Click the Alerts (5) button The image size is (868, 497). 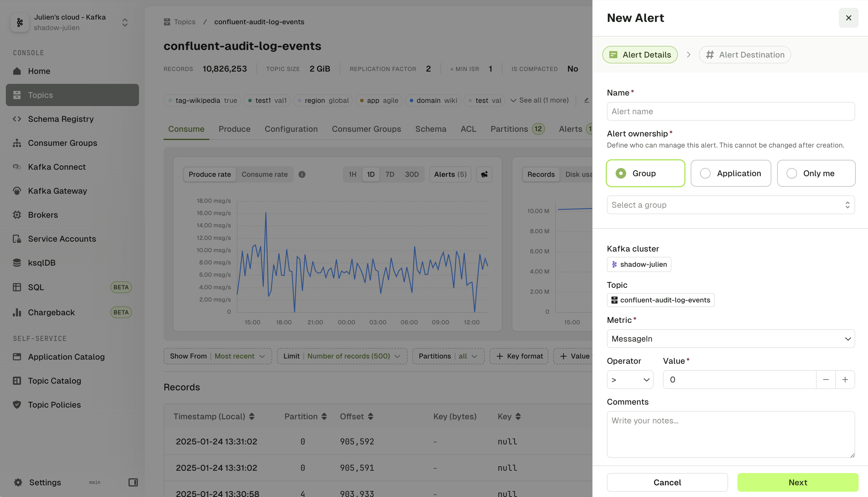click(x=450, y=174)
